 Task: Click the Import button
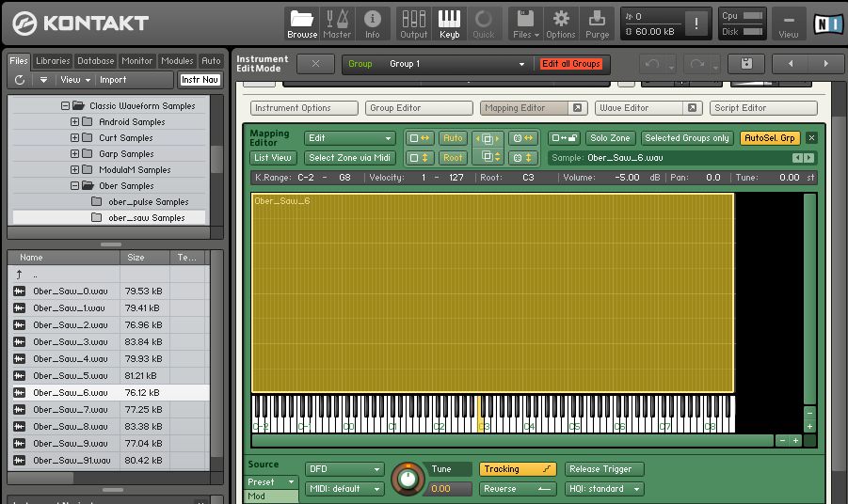click(x=113, y=80)
